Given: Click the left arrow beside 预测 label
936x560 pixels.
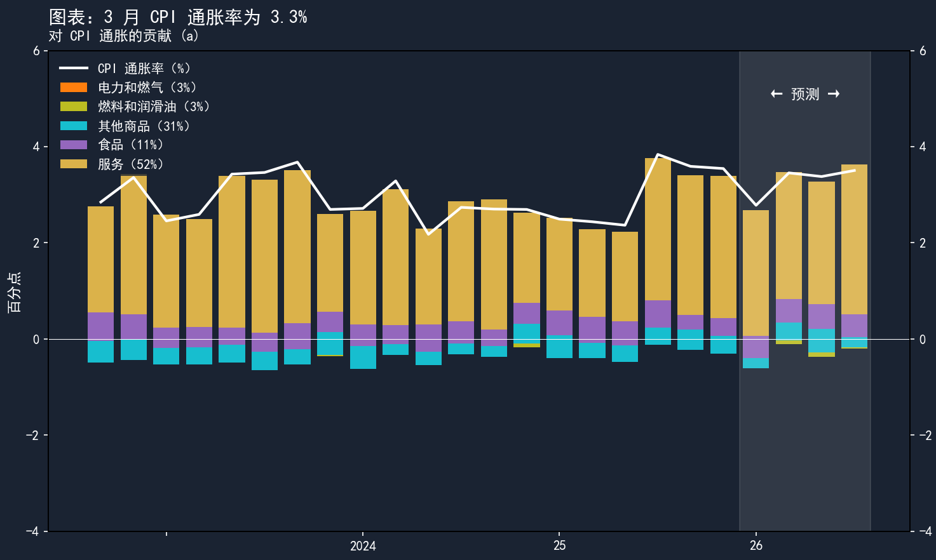Looking at the screenshot, I should [x=775, y=93].
